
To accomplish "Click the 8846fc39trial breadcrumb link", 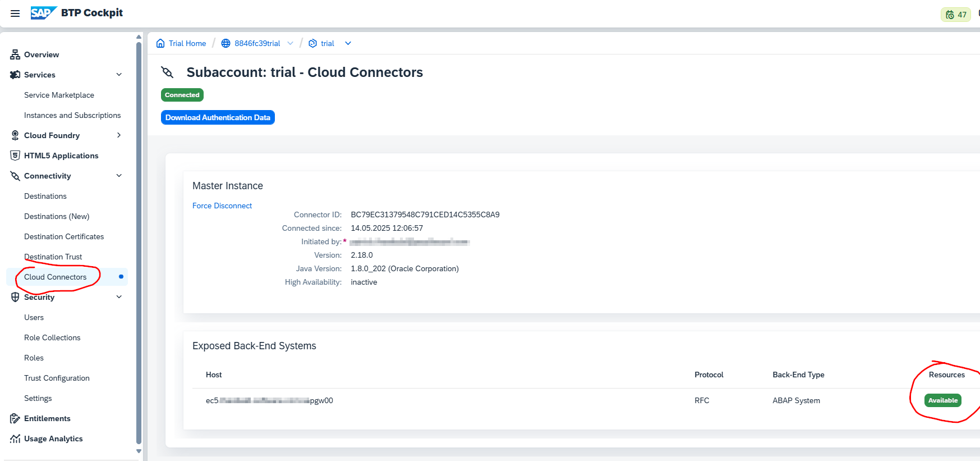I will 257,43.
